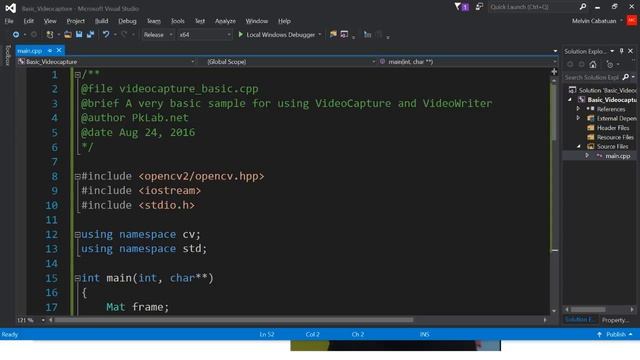Open the x64 platform dropdown
The image size is (640, 360).
204,35
